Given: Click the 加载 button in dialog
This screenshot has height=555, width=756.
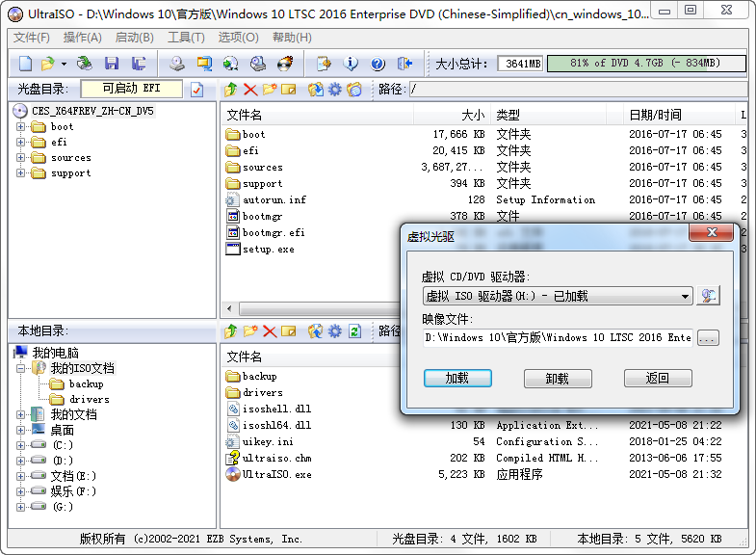Looking at the screenshot, I should coord(457,379).
